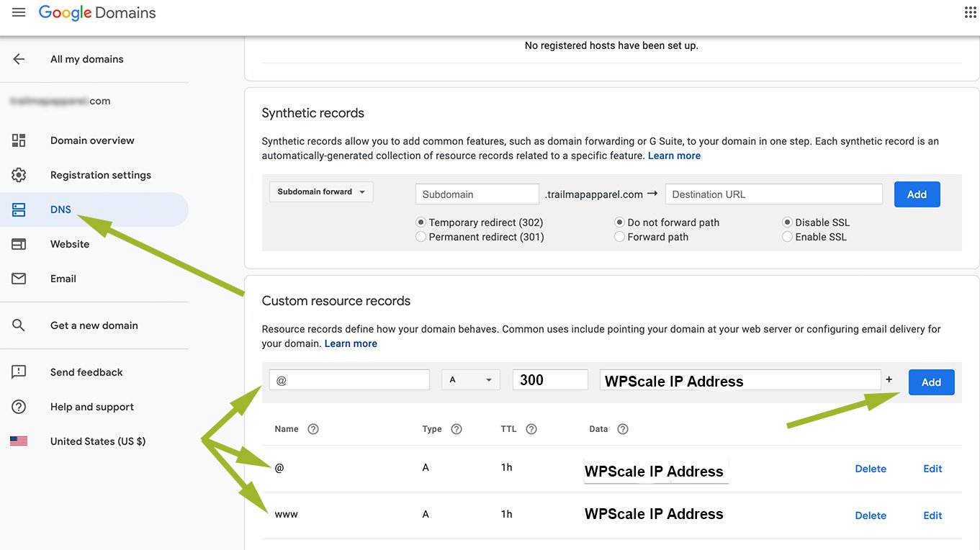
Task: Open the Google apps grid icon
Action: coord(970,12)
